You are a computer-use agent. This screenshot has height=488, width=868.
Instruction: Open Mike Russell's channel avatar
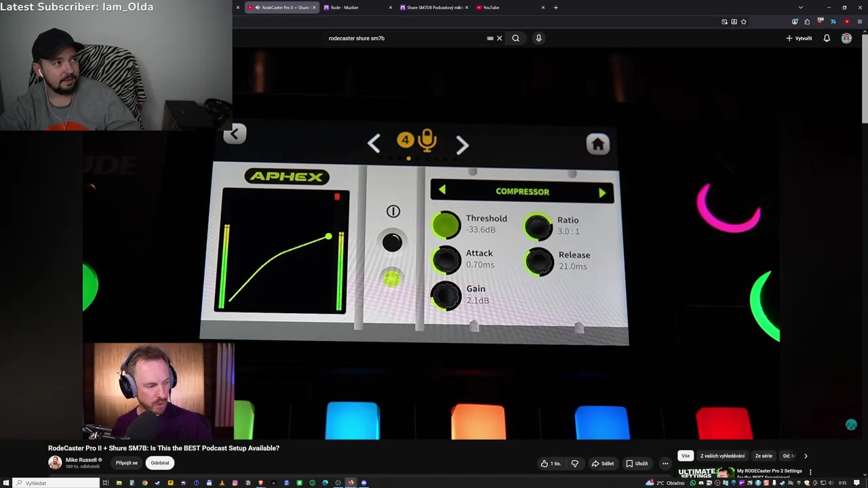point(55,463)
